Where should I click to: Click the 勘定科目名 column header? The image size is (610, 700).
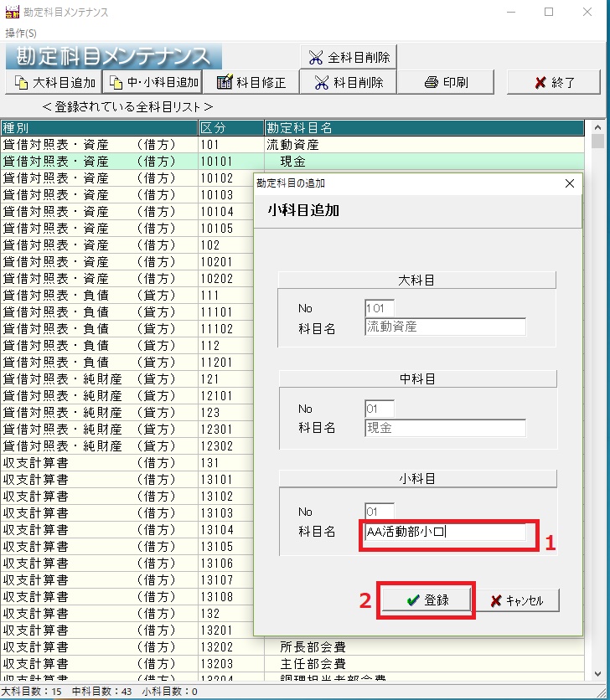tap(424, 127)
